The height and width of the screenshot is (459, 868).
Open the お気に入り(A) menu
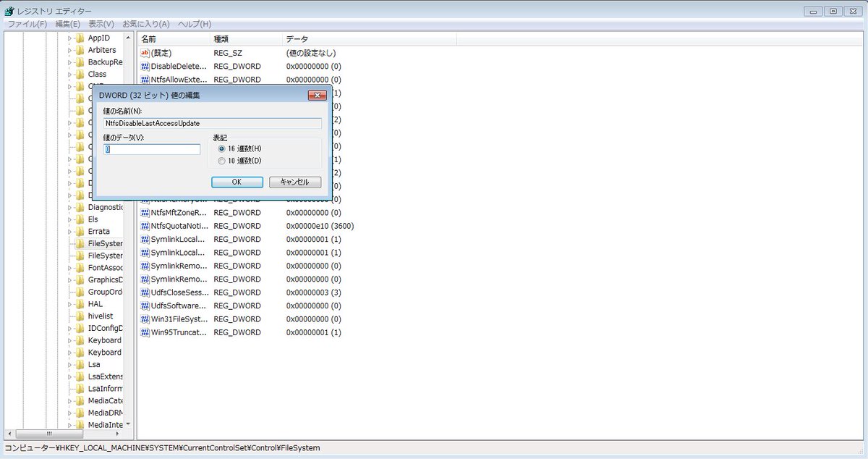point(145,24)
